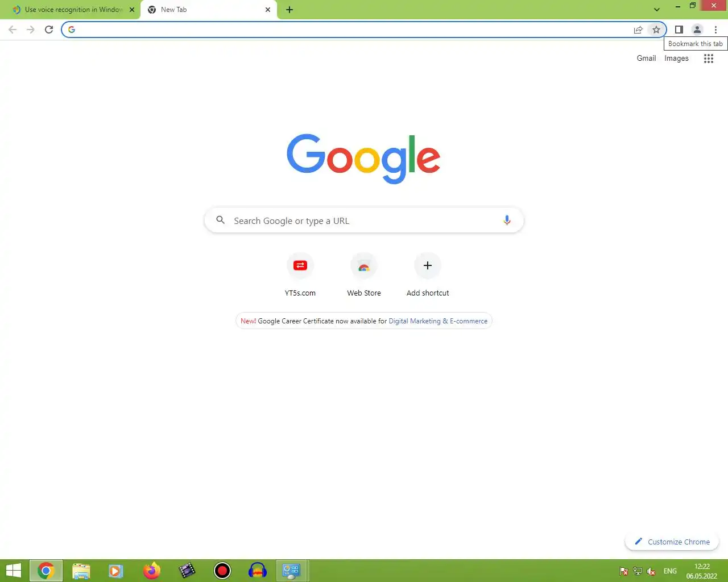Open Images link
The height and width of the screenshot is (582, 728).
(676, 58)
